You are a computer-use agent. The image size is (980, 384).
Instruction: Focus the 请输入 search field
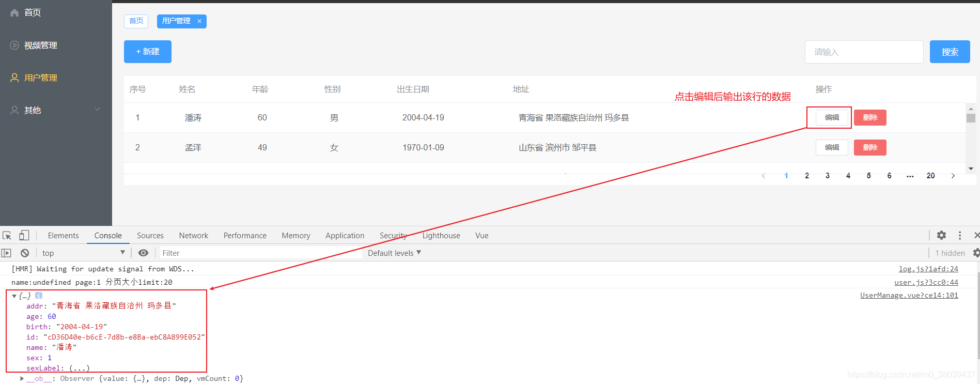pos(864,52)
